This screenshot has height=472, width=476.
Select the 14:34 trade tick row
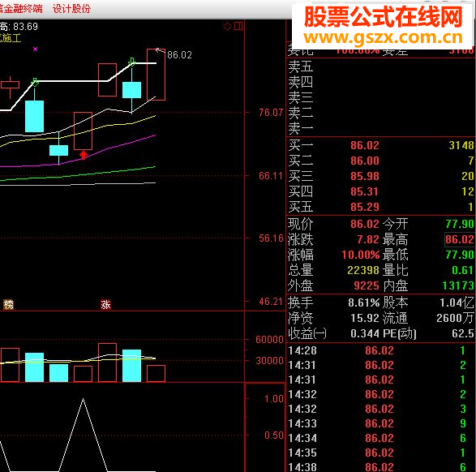tap(380, 438)
